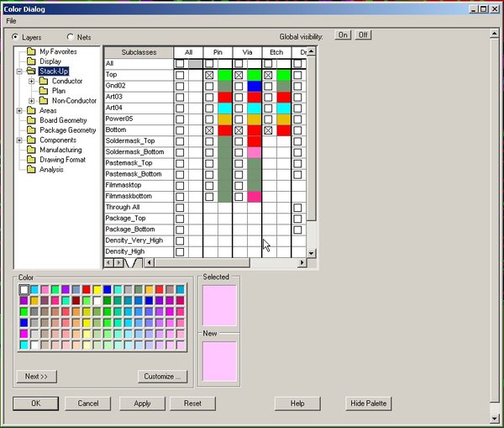Image resolution: width=504 pixels, height=428 pixels.
Task: Pick the yellow swatch in palette top row
Action: (97, 289)
